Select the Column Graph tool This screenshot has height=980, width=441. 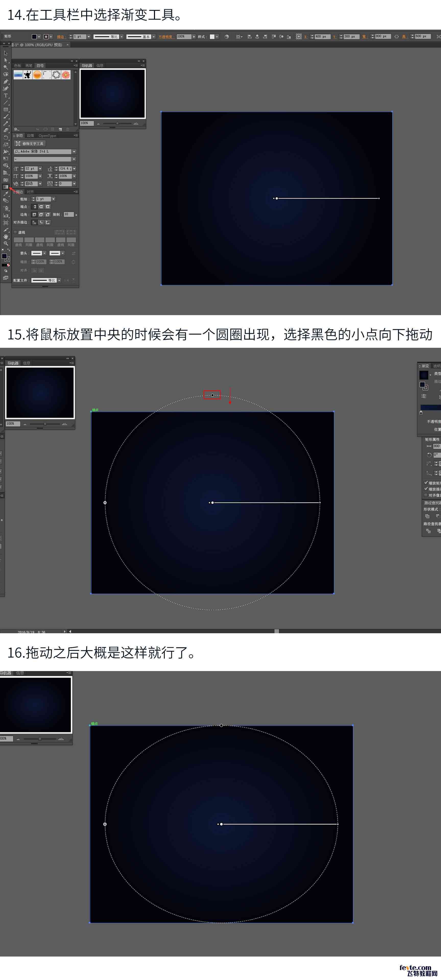click(6, 215)
